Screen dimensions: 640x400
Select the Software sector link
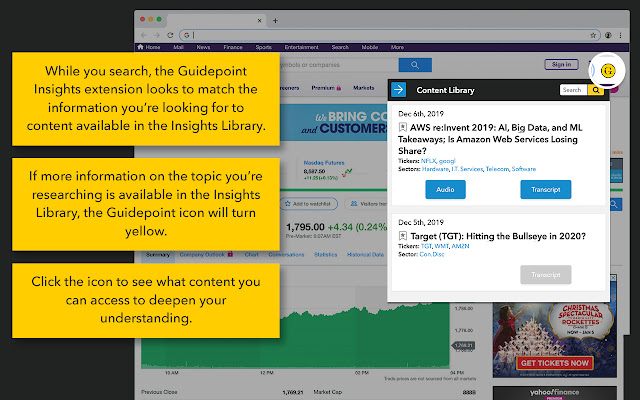524,169
